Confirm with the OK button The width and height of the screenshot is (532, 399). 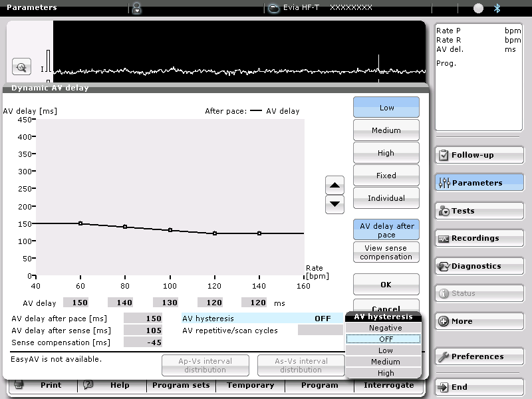[386, 285]
